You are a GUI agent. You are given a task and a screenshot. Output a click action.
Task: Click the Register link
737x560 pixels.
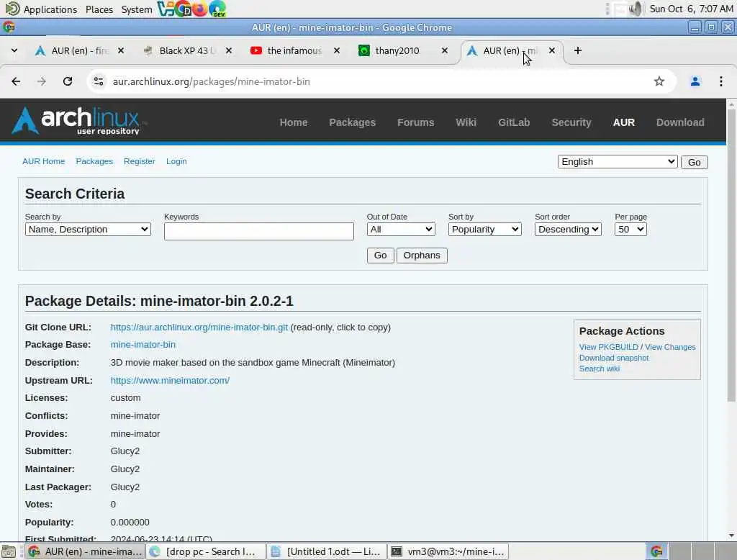coord(139,161)
